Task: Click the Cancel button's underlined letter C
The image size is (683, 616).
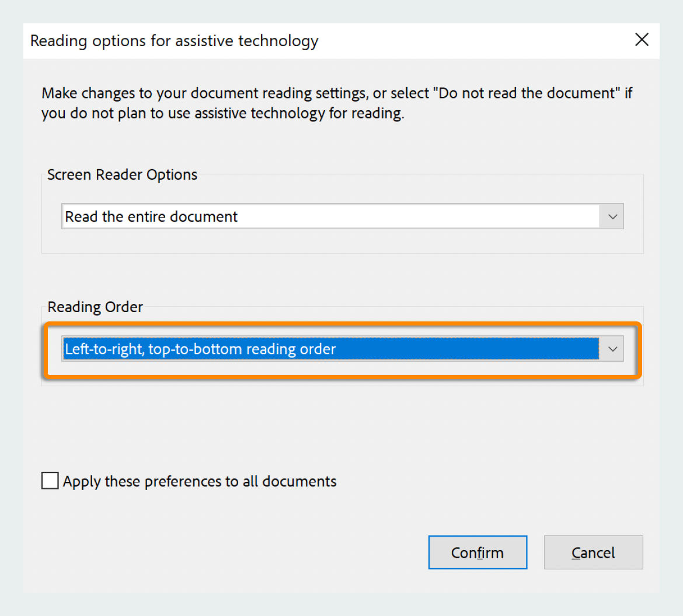Action: 577,552
